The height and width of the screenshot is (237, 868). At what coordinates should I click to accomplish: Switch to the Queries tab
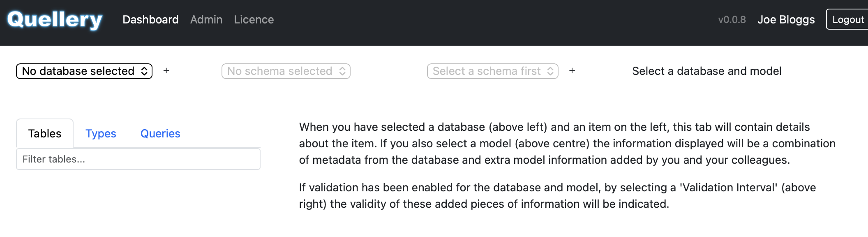(x=160, y=133)
